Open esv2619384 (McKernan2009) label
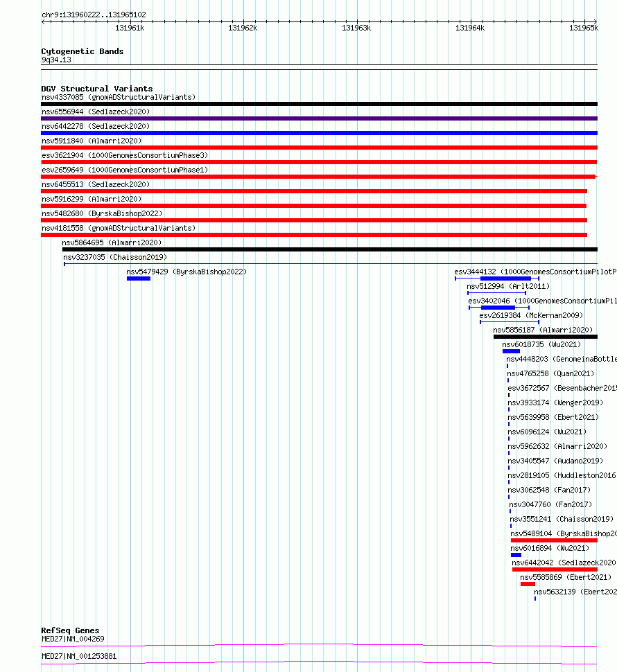617x672 pixels. coord(531,316)
